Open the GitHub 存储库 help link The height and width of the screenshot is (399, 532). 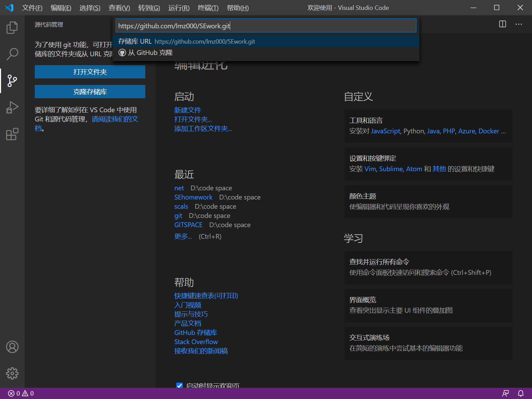click(195, 332)
